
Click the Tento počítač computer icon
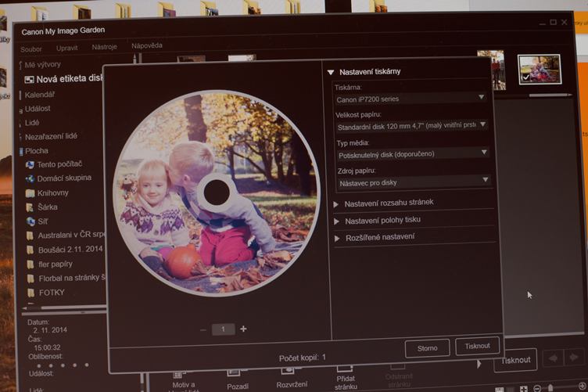pos(30,164)
